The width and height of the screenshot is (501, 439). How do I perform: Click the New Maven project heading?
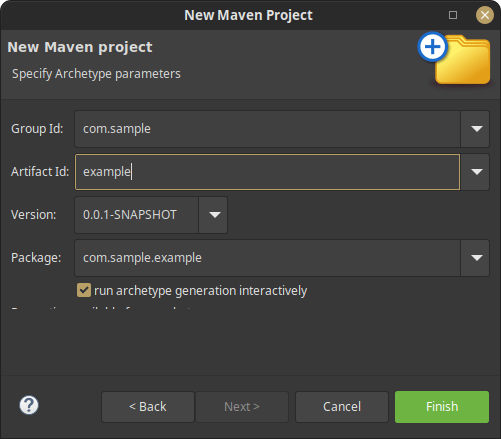[80, 47]
